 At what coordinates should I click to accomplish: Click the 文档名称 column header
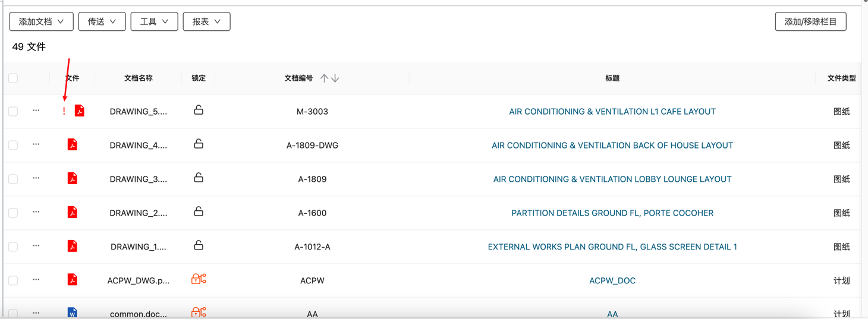pyautogui.click(x=139, y=78)
